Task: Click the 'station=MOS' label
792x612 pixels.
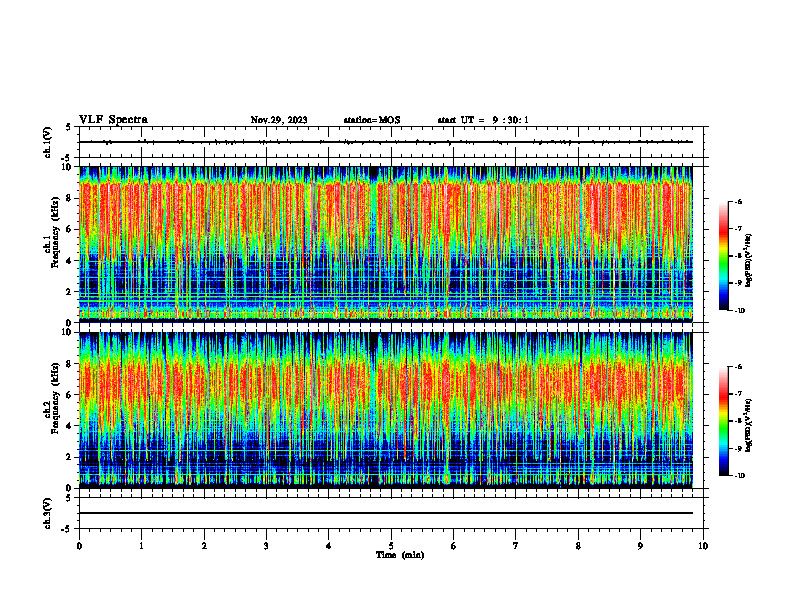Action: pos(372,120)
